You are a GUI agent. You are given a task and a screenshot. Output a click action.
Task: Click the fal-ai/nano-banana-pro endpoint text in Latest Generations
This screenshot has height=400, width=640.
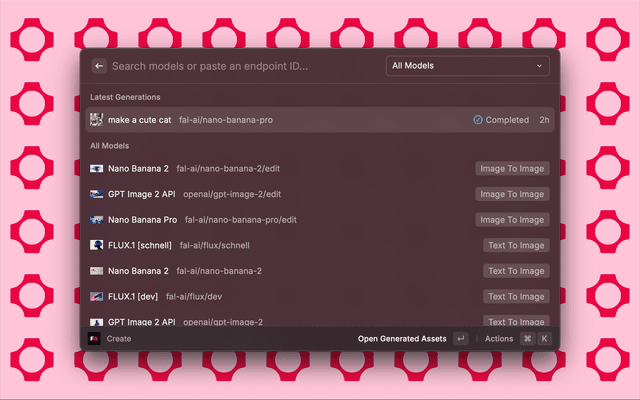[226, 120]
